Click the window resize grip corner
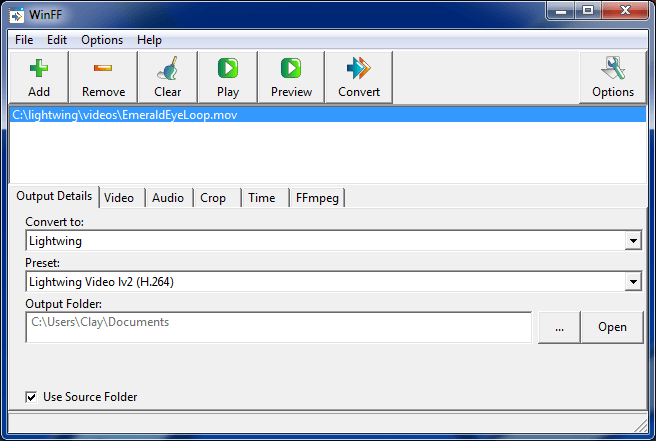 click(x=641, y=426)
